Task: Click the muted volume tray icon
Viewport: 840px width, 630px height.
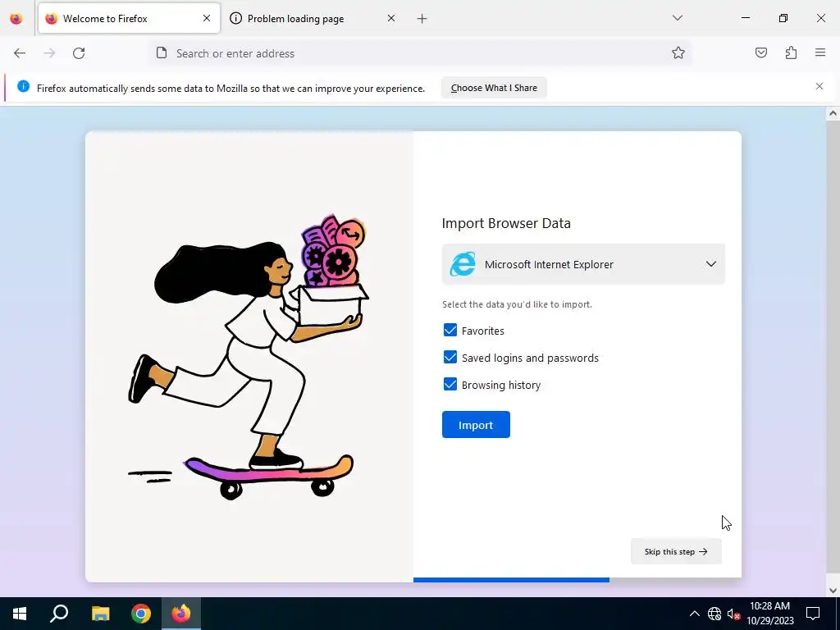Action: (x=733, y=614)
